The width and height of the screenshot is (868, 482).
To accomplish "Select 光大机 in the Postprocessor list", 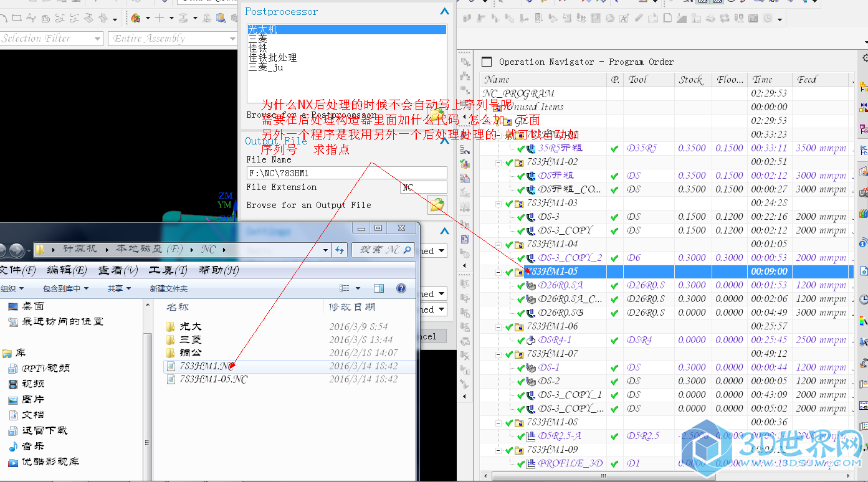I will click(347, 29).
